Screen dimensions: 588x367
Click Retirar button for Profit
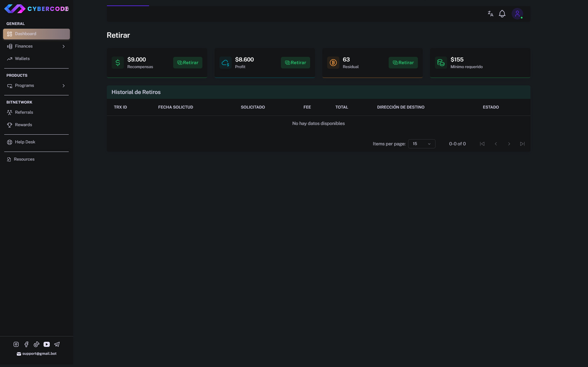[x=295, y=63]
